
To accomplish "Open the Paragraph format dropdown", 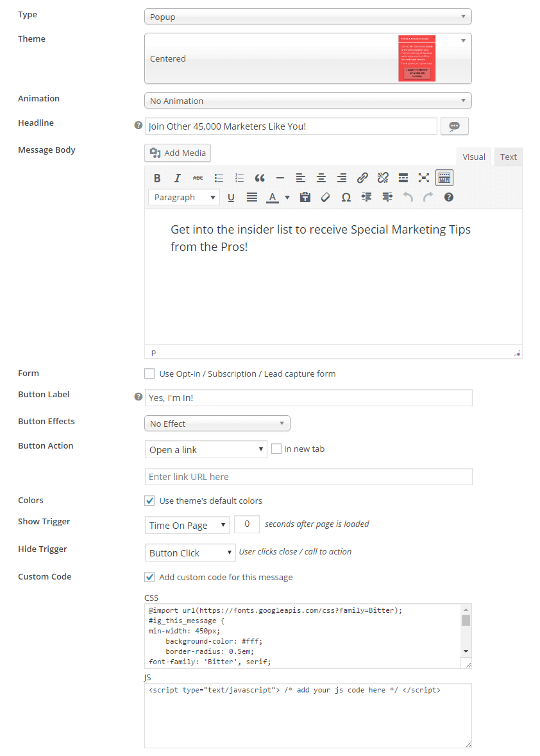I will coord(184,197).
